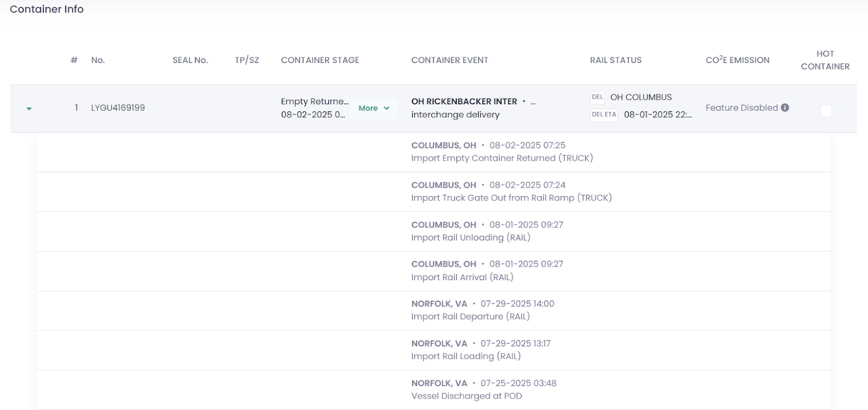Tick the Hot Container checkbox

[826, 111]
